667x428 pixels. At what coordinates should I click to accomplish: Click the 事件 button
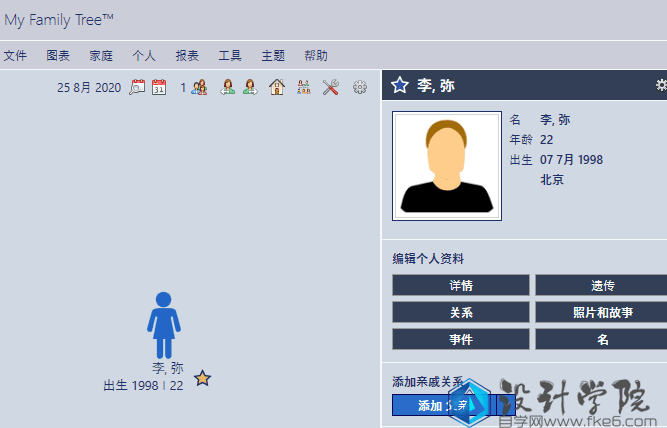461,339
